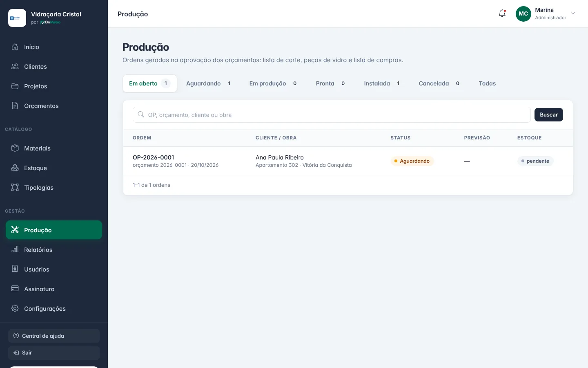Switch to Todas tab
588x368 pixels.
[x=487, y=83]
